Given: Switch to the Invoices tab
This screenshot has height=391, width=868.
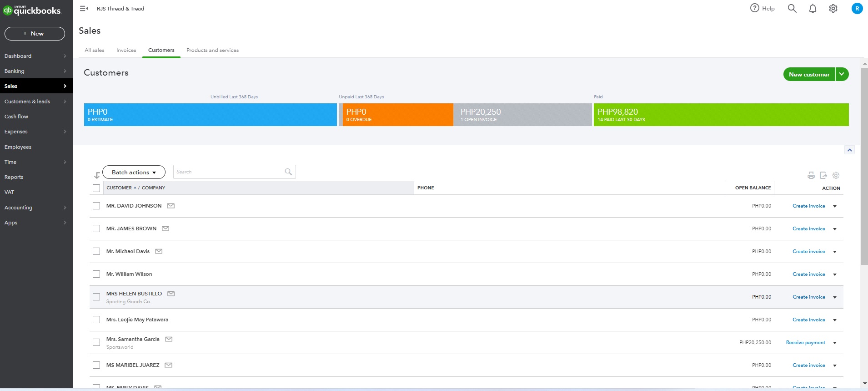Looking at the screenshot, I should pyautogui.click(x=126, y=50).
